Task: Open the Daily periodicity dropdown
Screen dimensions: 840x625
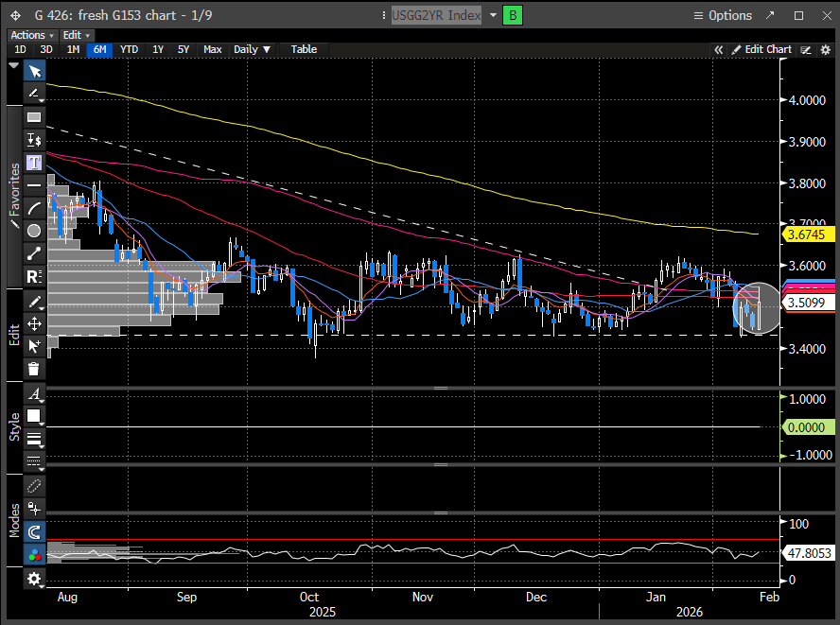Action: click(x=252, y=49)
